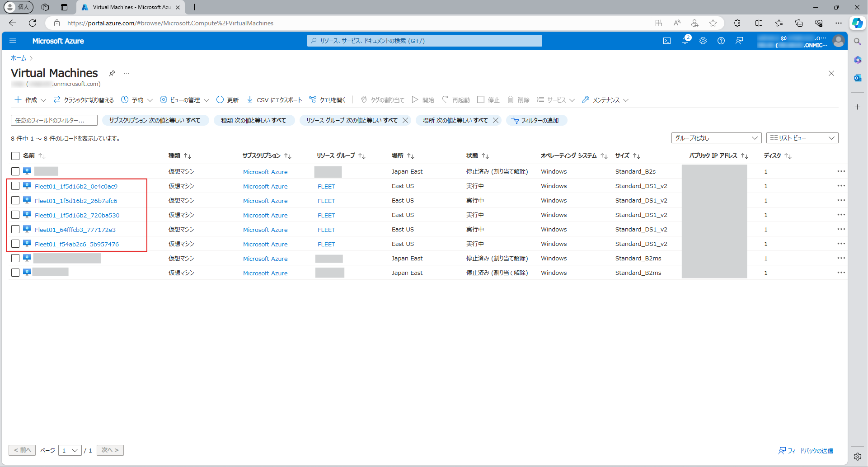868x467 pixels.
Task: Open portal settings gear icon
Action: tap(703, 41)
